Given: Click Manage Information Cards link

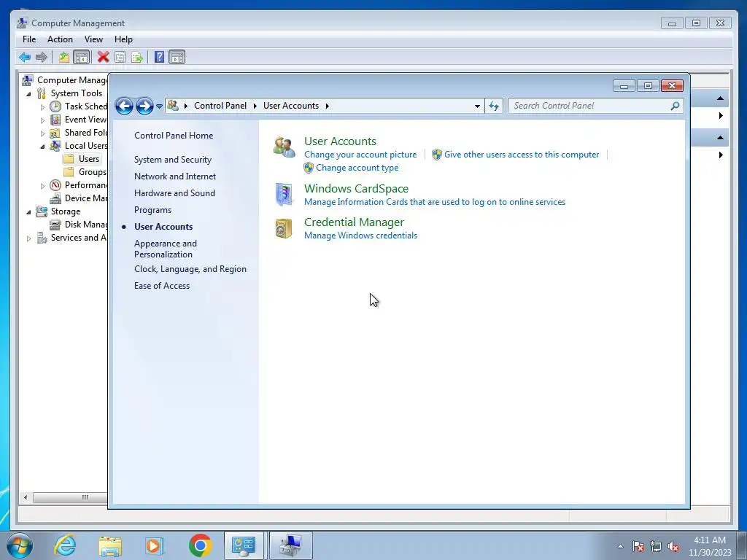Looking at the screenshot, I should coord(435,202).
